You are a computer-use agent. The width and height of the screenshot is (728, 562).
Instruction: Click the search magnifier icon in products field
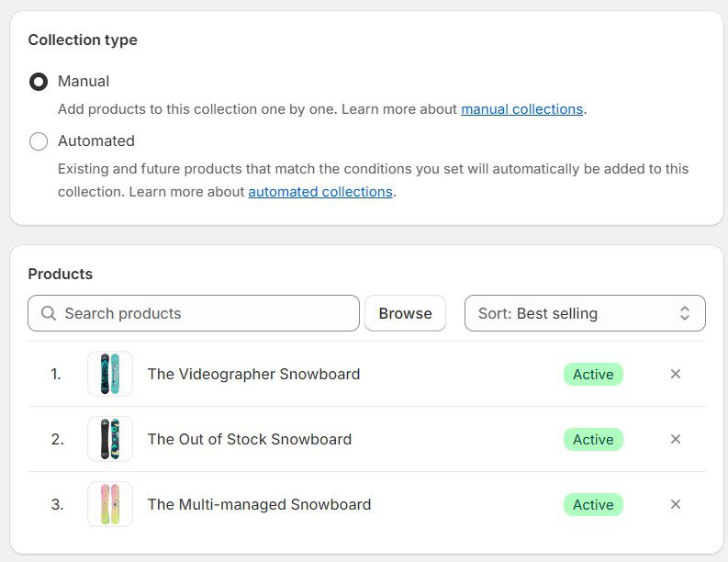tap(49, 313)
